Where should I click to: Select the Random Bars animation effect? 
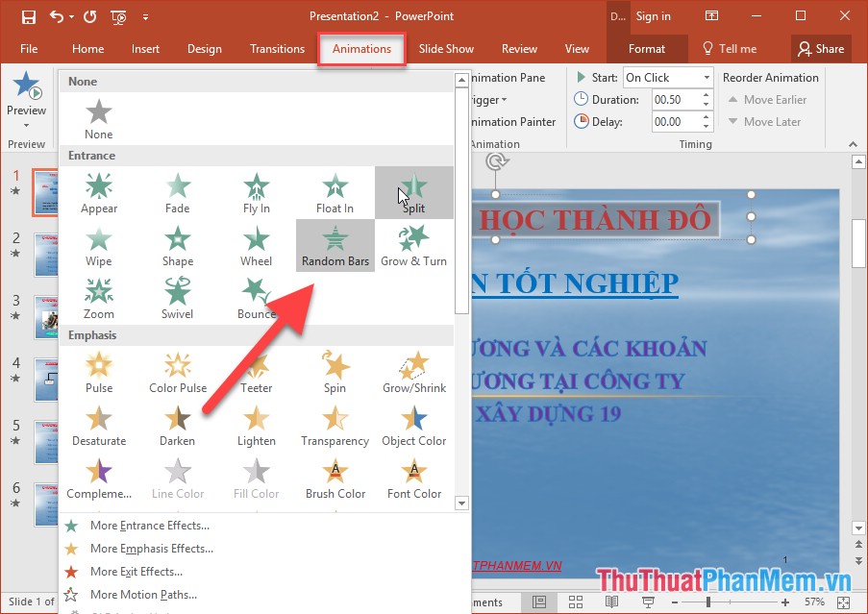335,244
